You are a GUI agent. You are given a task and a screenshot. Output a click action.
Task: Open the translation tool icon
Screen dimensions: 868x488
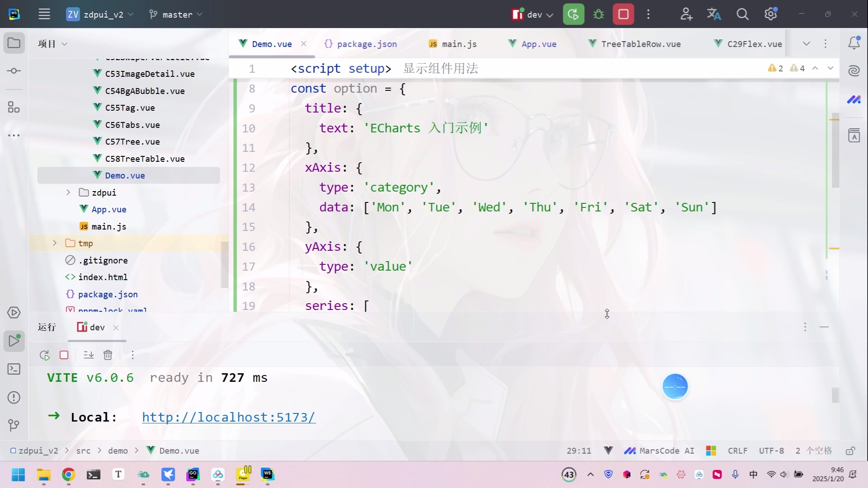tap(714, 14)
